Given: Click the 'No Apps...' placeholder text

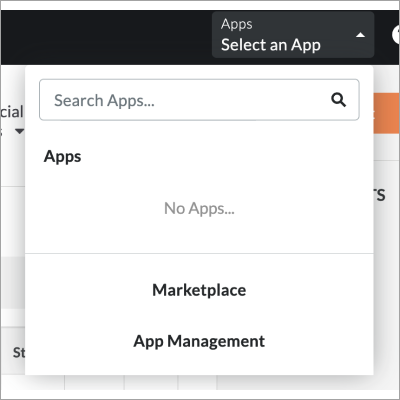Looking at the screenshot, I should point(199,209).
